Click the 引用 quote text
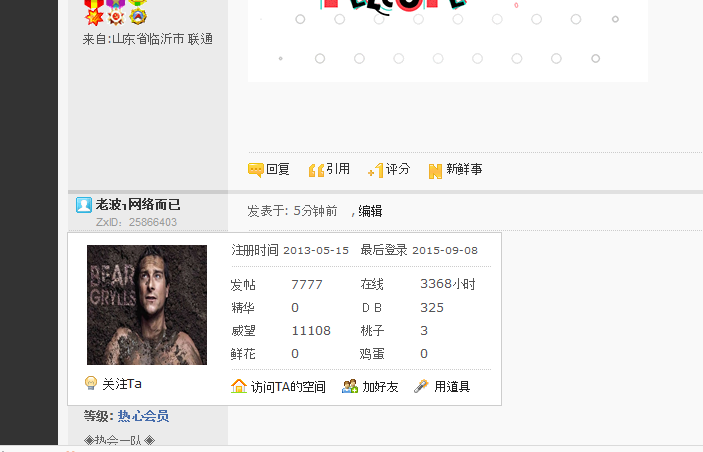The image size is (703, 452). 338,169
